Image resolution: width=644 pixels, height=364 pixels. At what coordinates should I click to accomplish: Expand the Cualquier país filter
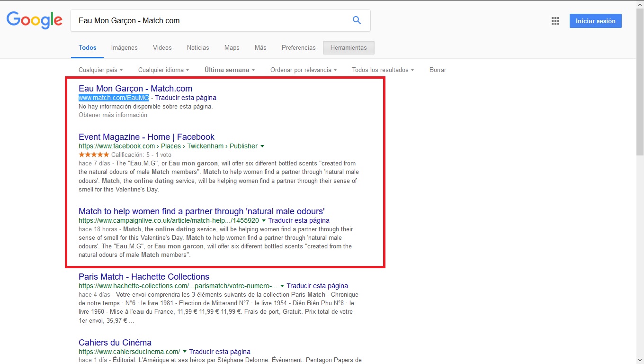click(x=101, y=70)
